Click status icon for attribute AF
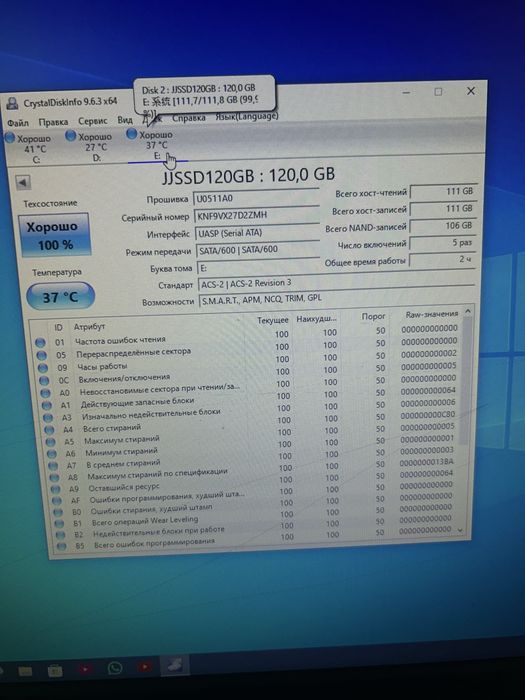The height and width of the screenshot is (700, 525). pyautogui.click(x=57, y=501)
